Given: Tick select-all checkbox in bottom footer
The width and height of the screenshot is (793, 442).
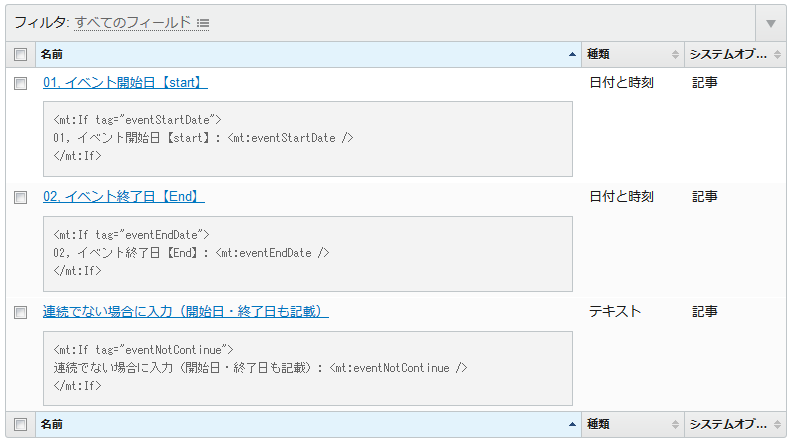Looking at the screenshot, I should [21, 424].
